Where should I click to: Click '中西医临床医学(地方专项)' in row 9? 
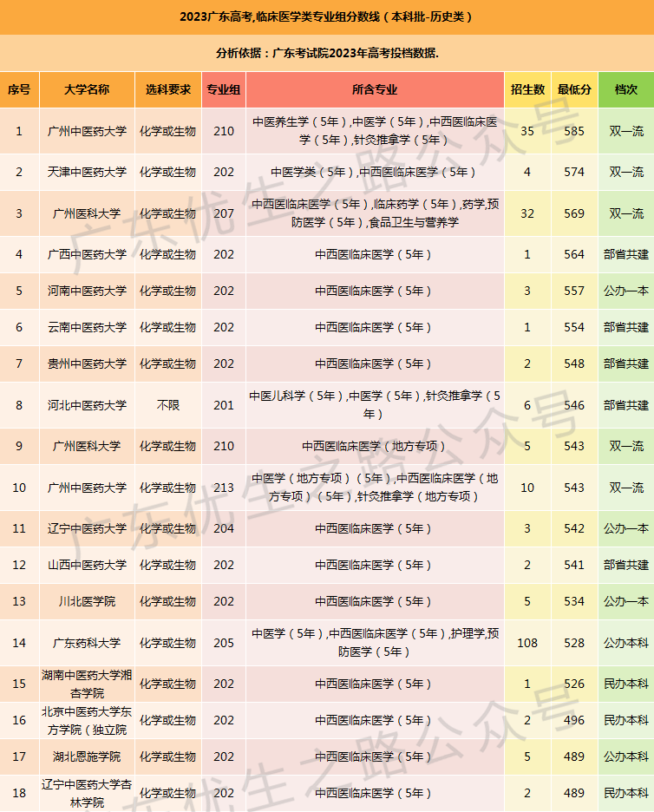click(x=374, y=446)
